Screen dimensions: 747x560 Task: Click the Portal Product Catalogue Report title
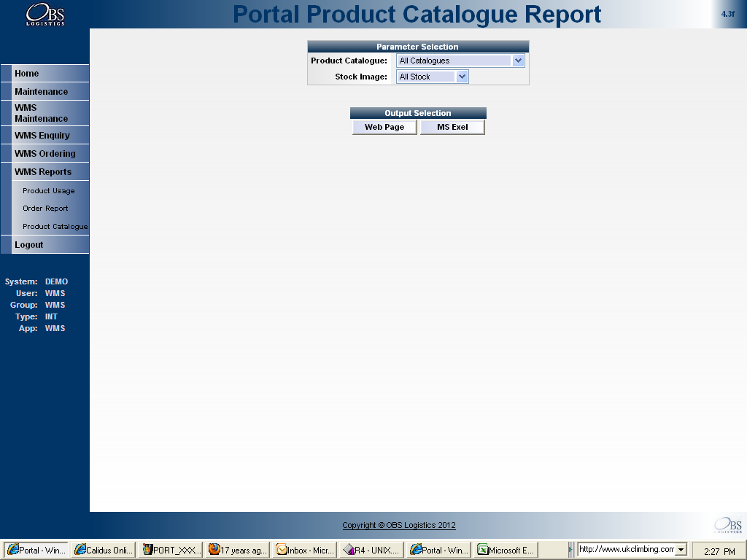(x=417, y=15)
